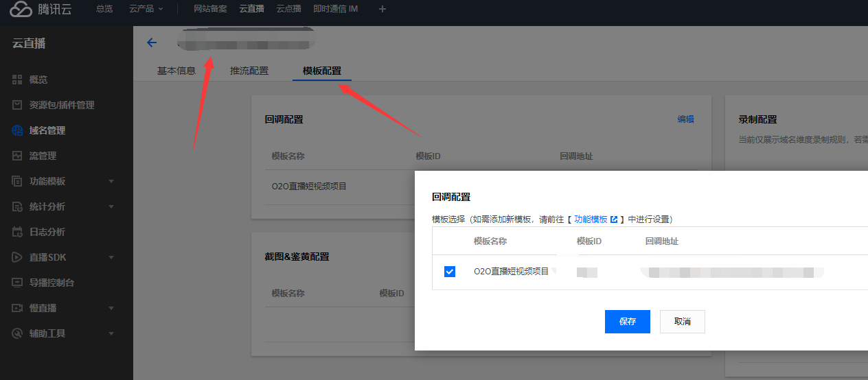This screenshot has height=380, width=868.
Task: Click the 辅助工具 sidebar icon
Action: tap(17, 333)
